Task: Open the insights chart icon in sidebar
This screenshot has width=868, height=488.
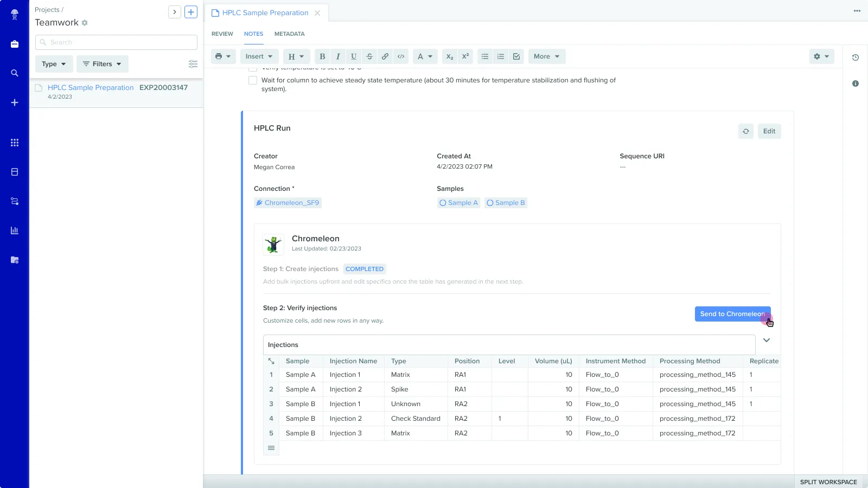Action: [15, 230]
